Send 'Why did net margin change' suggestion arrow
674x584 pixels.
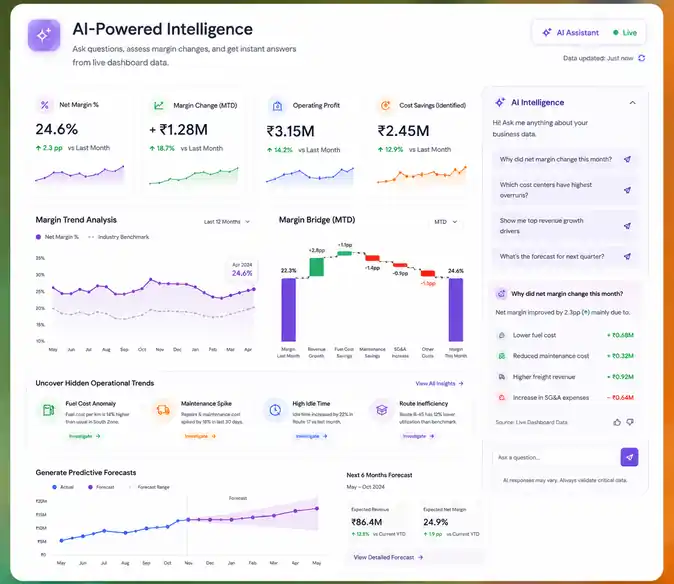[x=627, y=159]
